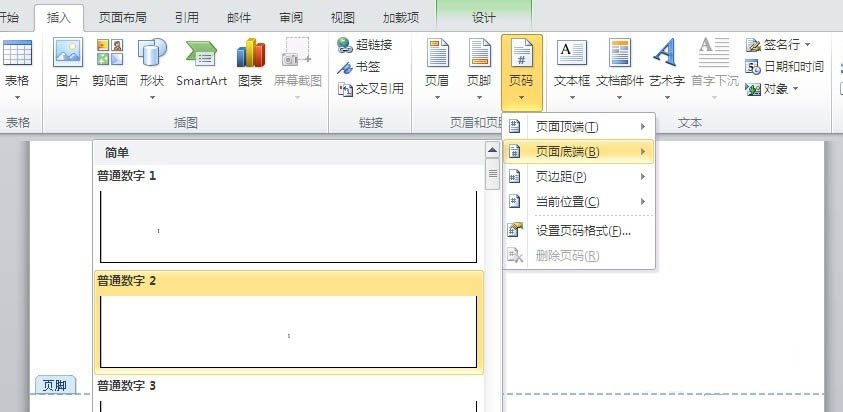843x412 pixels.
Task: Switch to the 设计 tab
Action: pos(484,18)
